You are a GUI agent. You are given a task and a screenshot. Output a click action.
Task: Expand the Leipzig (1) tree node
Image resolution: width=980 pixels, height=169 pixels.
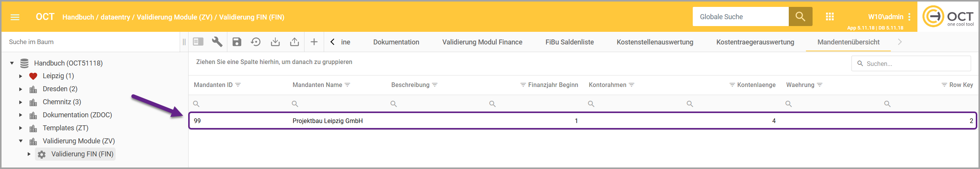point(21,76)
